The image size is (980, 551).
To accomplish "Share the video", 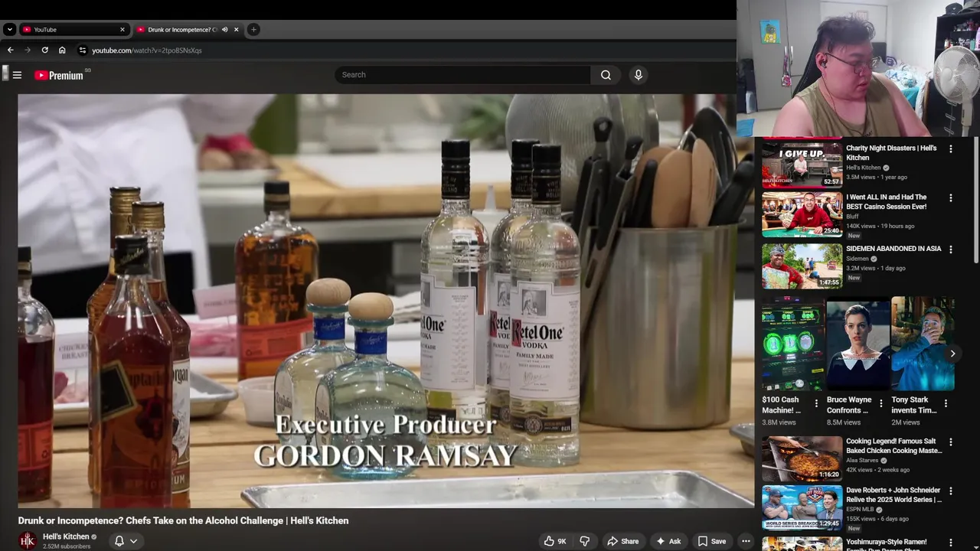I will (622, 541).
